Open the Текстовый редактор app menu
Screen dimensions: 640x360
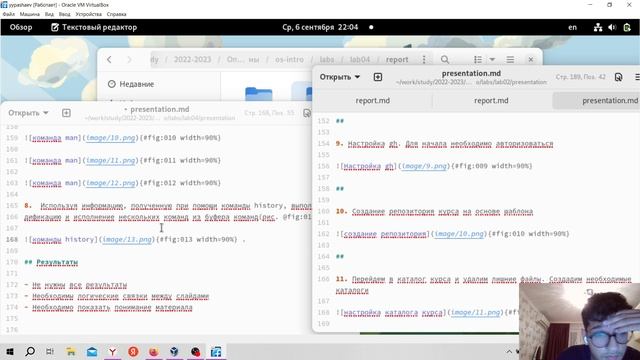pyautogui.click(x=94, y=27)
